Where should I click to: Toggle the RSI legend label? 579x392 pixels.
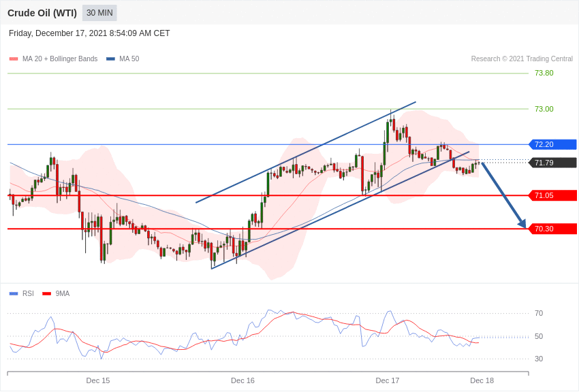[x=28, y=293]
